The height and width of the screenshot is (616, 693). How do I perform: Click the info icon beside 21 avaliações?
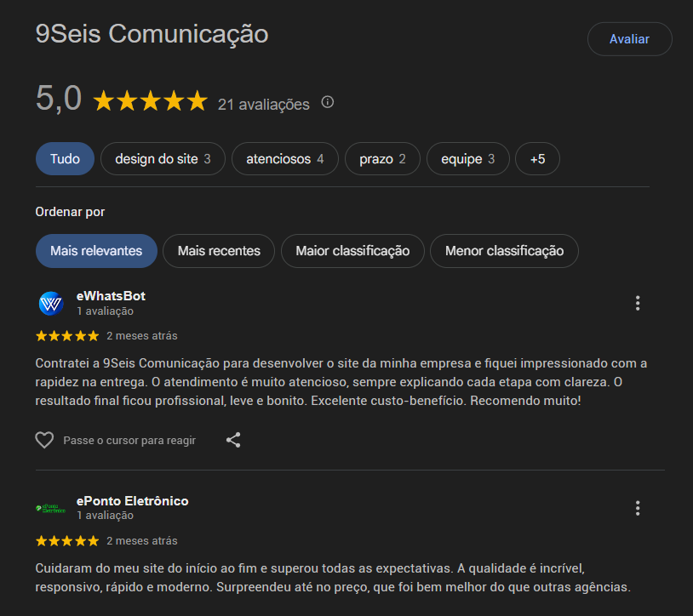[328, 103]
